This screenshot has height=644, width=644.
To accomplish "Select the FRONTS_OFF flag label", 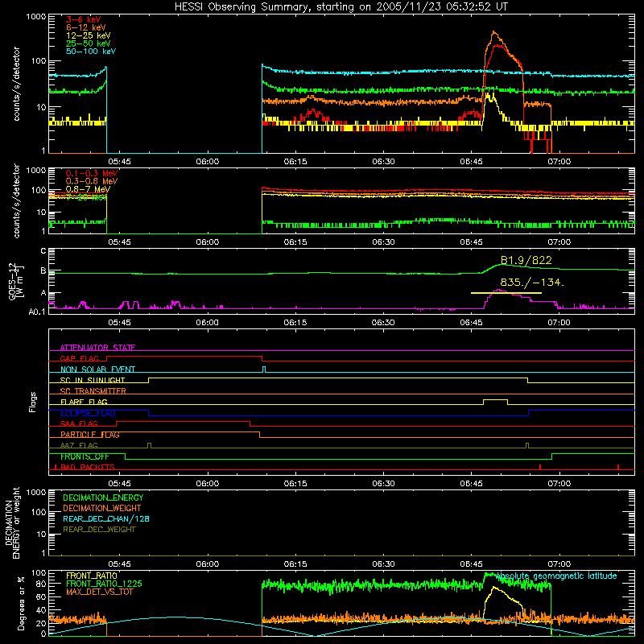I will [x=85, y=456].
